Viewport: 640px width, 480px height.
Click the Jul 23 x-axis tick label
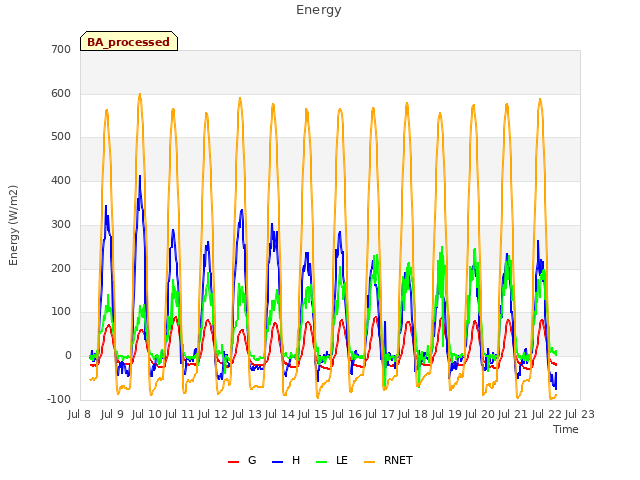[x=580, y=414]
